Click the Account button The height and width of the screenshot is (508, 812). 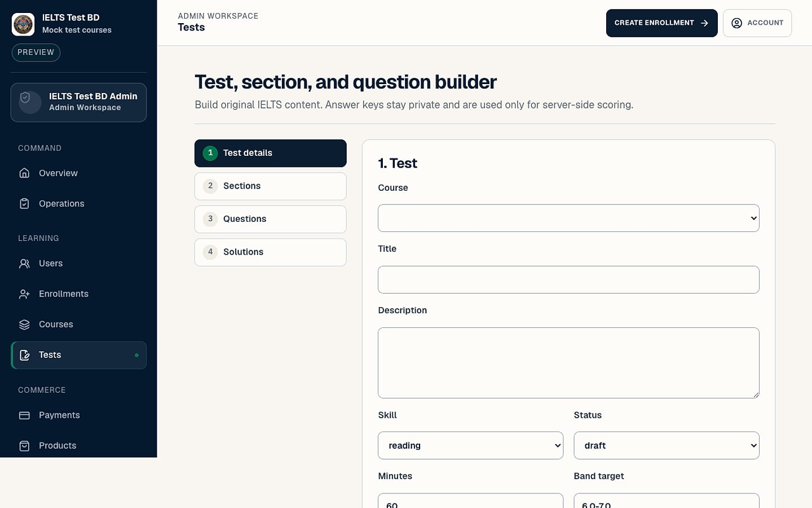coord(757,23)
